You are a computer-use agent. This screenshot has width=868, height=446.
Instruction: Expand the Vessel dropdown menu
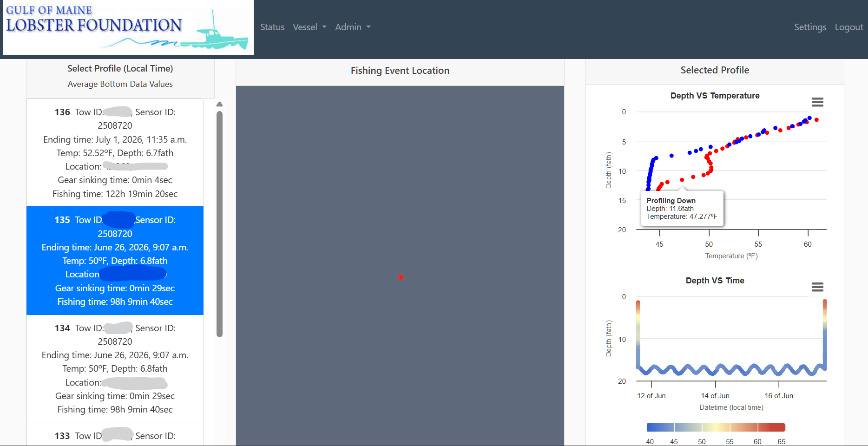309,27
